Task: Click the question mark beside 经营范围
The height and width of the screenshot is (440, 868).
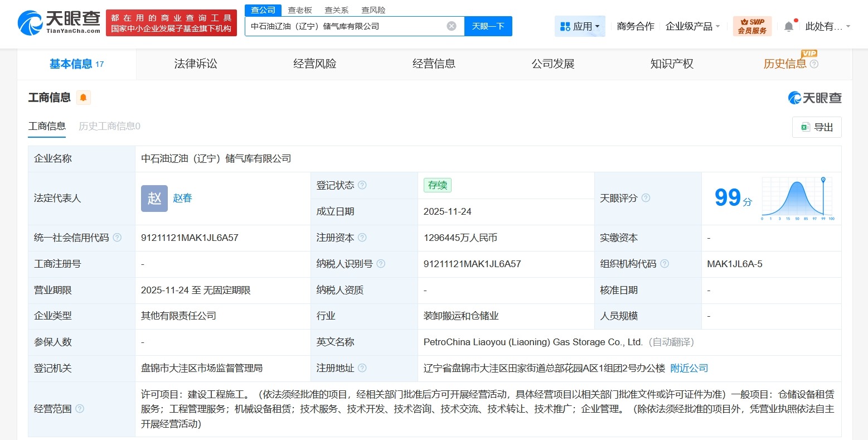Action: pyautogui.click(x=80, y=408)
